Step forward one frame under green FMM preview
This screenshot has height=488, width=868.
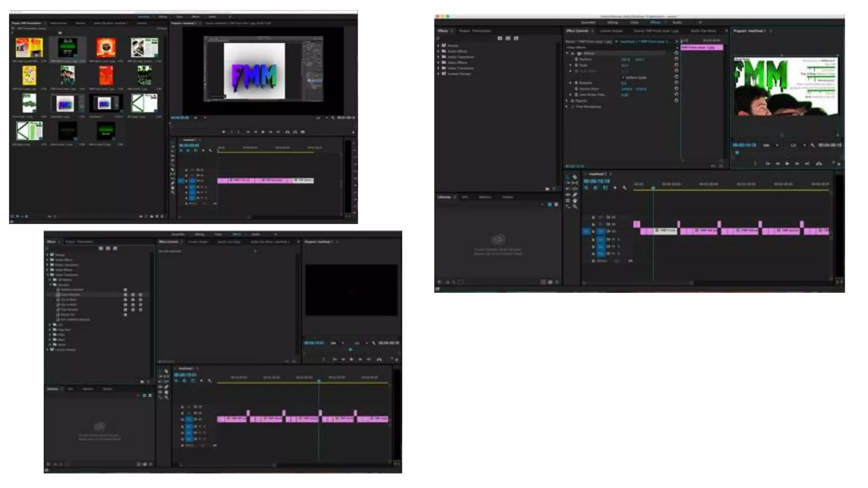797,164
